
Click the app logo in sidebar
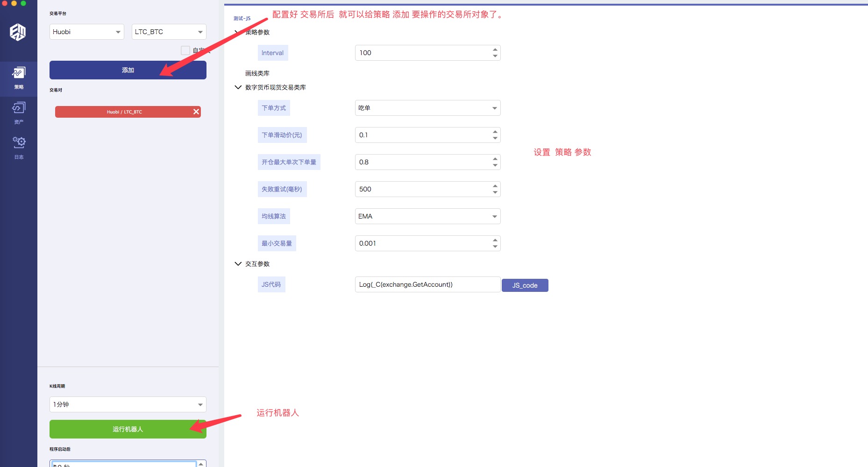pos(18,32)
